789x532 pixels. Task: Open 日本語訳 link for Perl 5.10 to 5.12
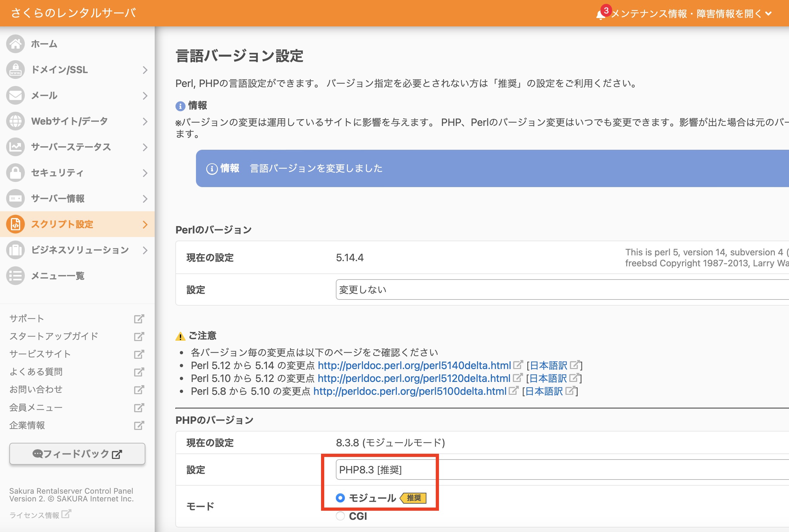click(548, 378)
